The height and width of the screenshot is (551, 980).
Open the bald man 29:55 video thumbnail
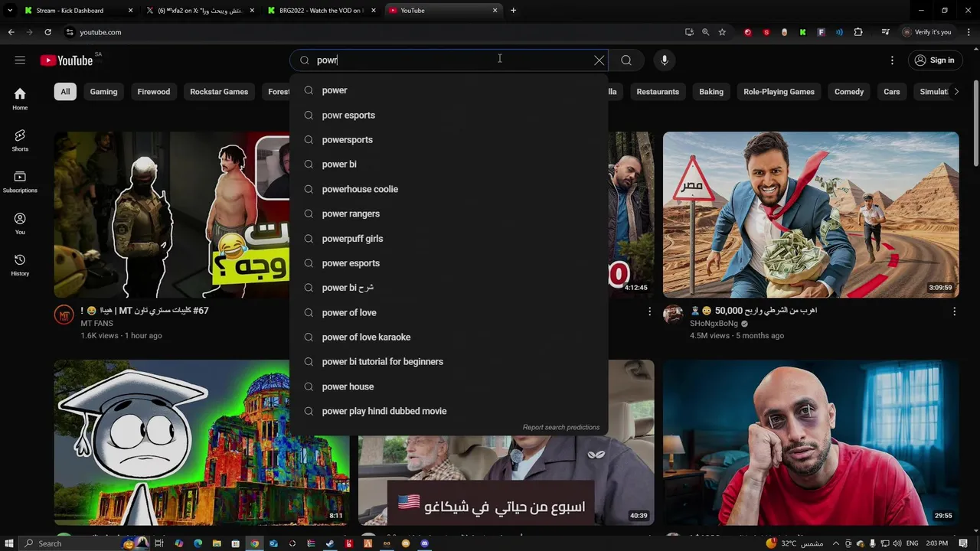[x=811, y=442]
